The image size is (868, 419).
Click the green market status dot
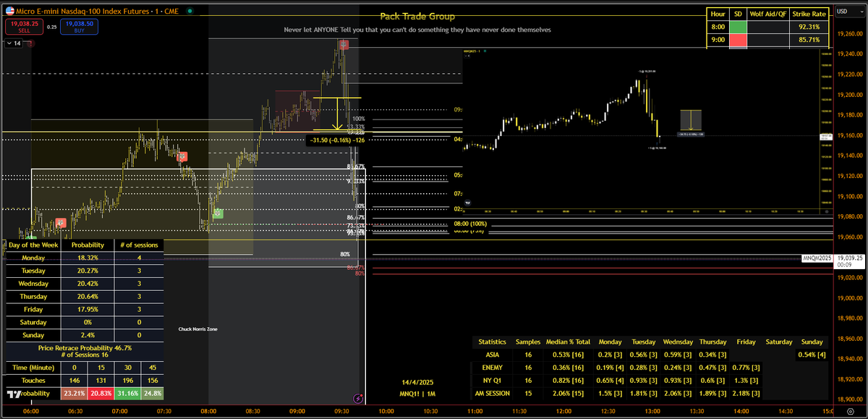pos(188,11)
